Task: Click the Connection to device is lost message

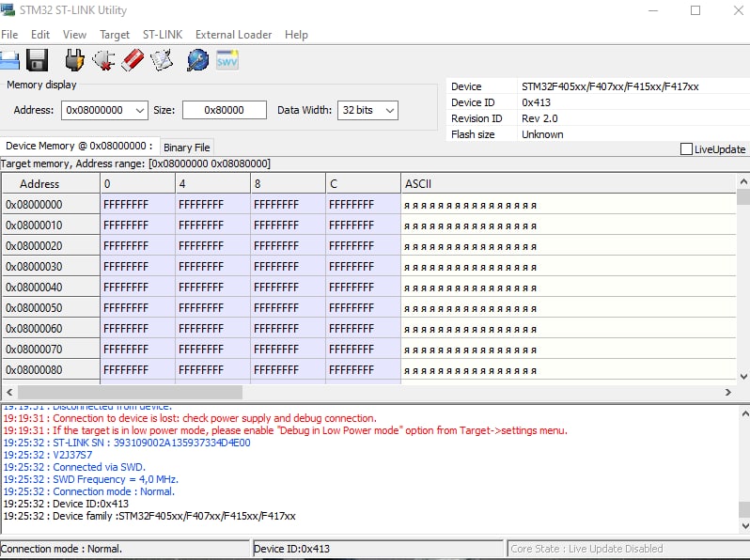Action: point(190,418)
